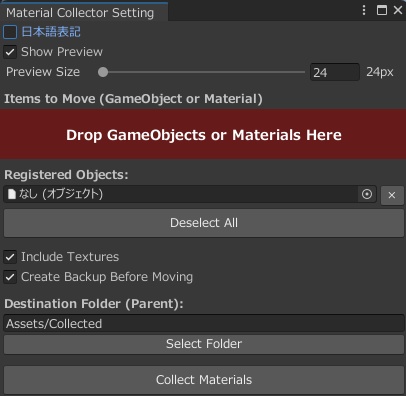Click the Select Folder button
Screen dimensions: 406x396
click(x=204, y=344)
